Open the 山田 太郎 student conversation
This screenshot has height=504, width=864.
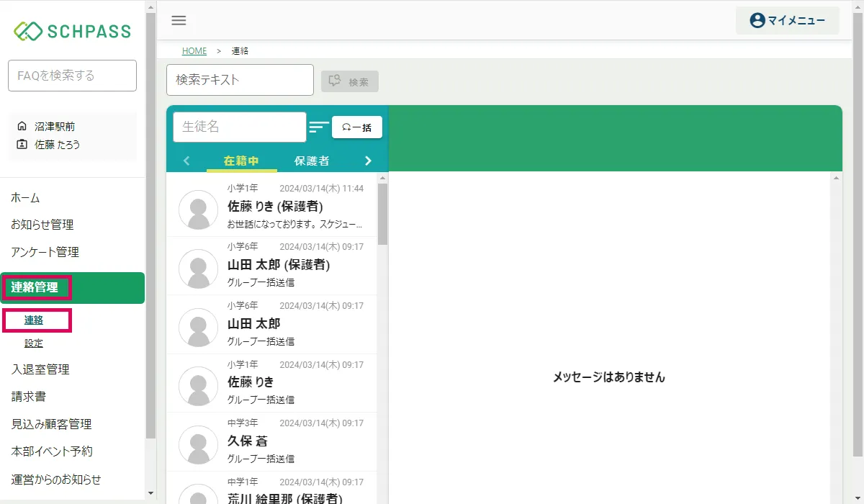pyautogui.click(x=272, y=325)
